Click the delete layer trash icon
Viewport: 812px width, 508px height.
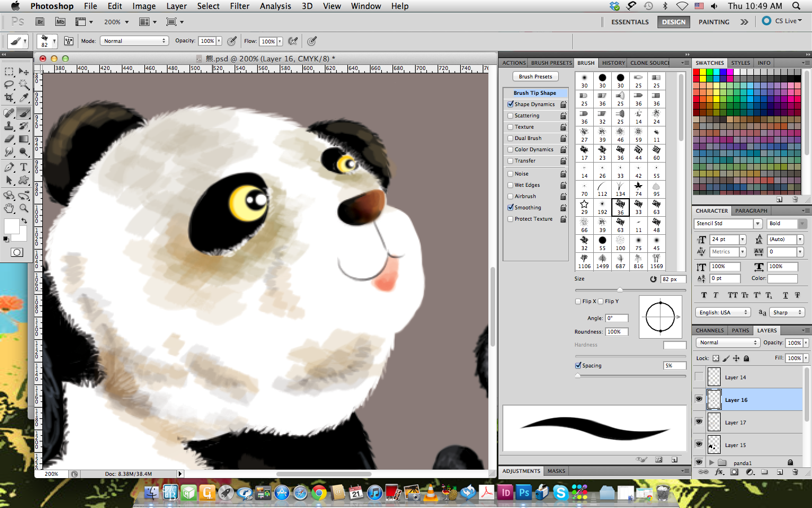pos(795,472)
